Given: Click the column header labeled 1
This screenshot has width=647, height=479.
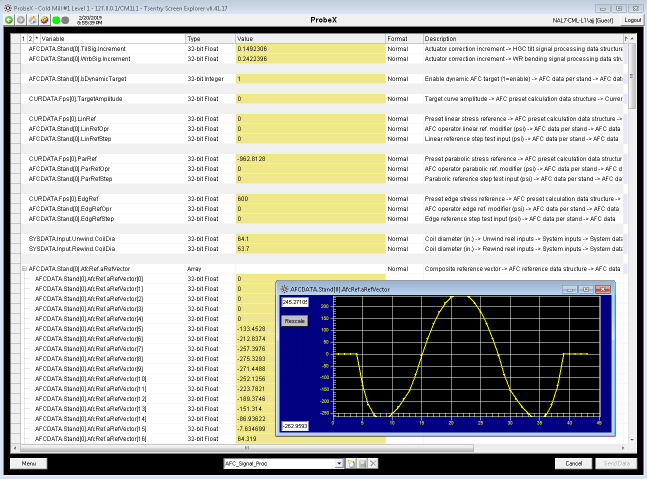Looking at the screenshot, I should [24, 38].
